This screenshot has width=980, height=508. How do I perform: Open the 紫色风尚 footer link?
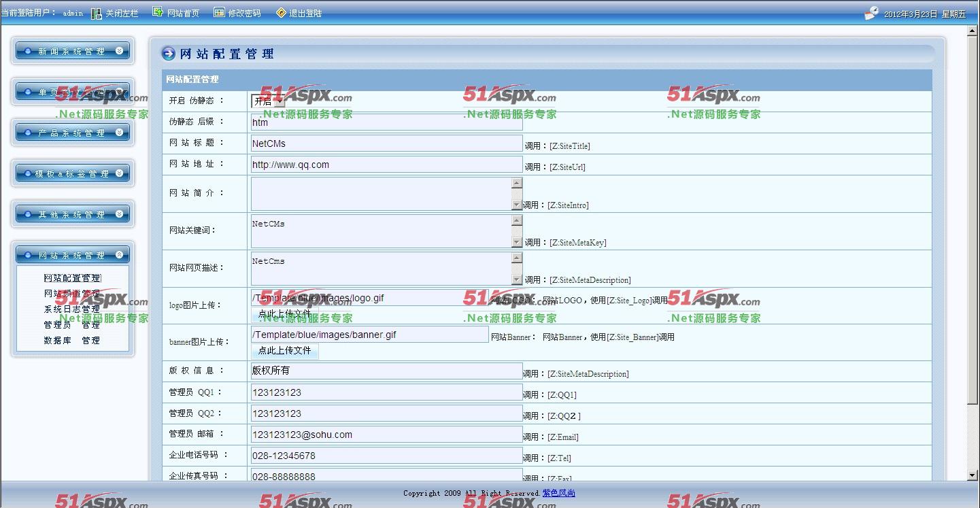(558, 493)
